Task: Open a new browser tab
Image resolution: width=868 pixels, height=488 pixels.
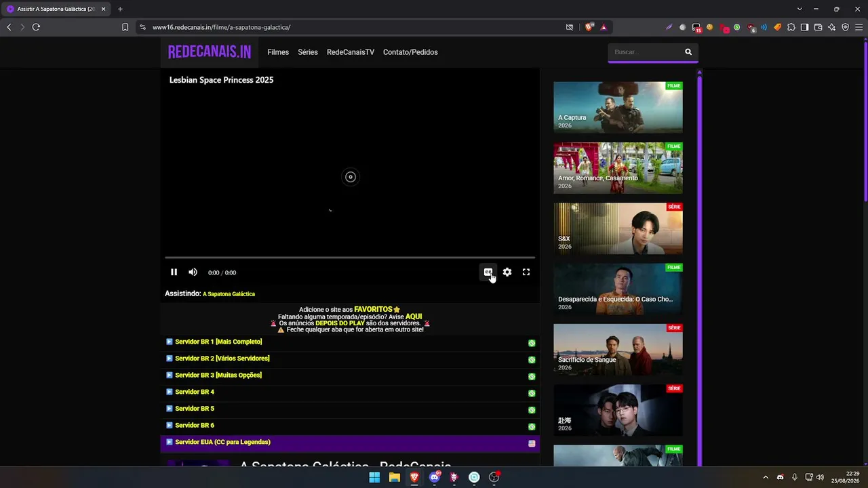Action: pos(120,9)
